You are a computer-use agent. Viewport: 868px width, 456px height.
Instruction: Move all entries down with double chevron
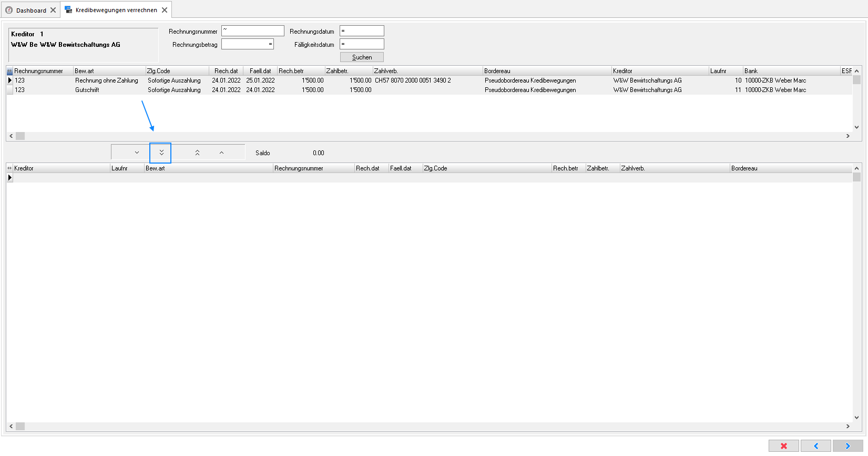(161, 153)
